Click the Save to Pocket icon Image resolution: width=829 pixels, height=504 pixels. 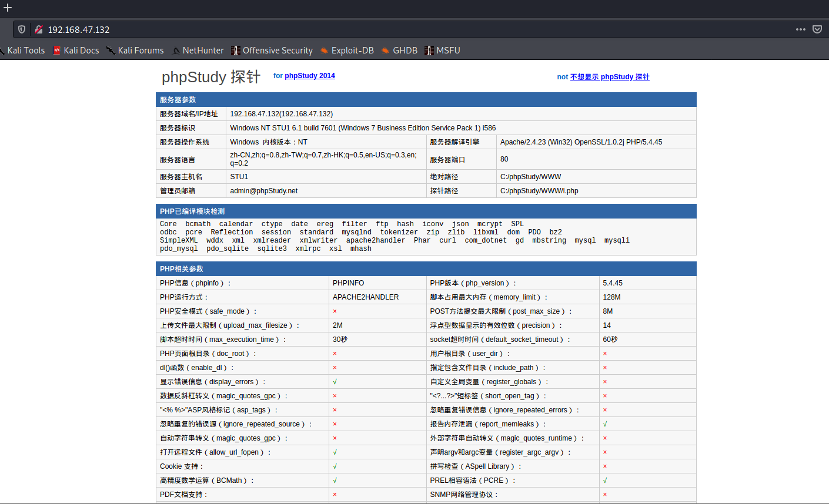[x=817, y=29]
